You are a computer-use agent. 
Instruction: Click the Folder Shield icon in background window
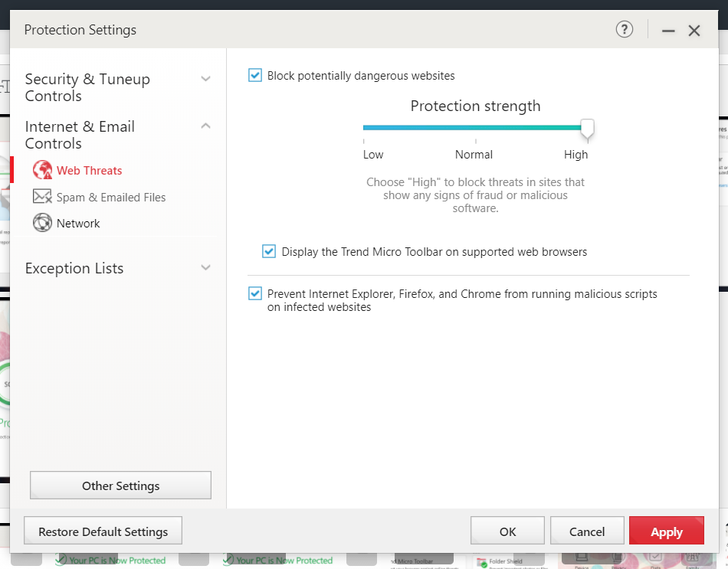481,563
